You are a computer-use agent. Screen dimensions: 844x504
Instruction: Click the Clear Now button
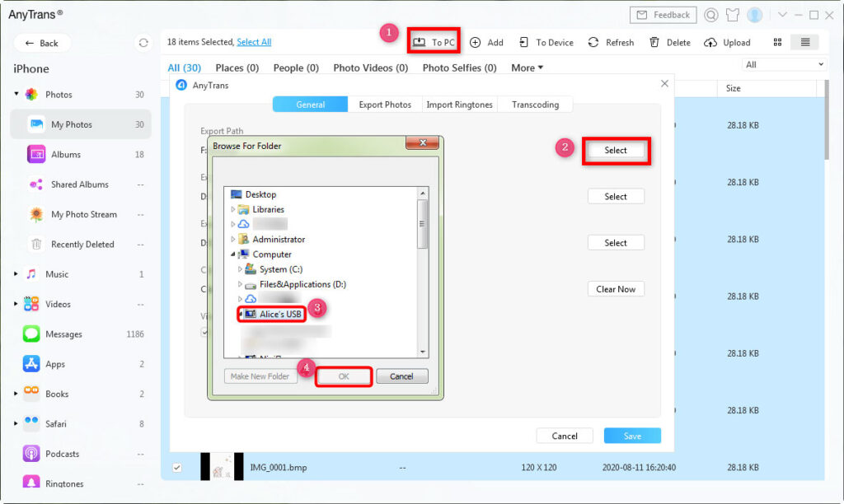click(616, 289)
